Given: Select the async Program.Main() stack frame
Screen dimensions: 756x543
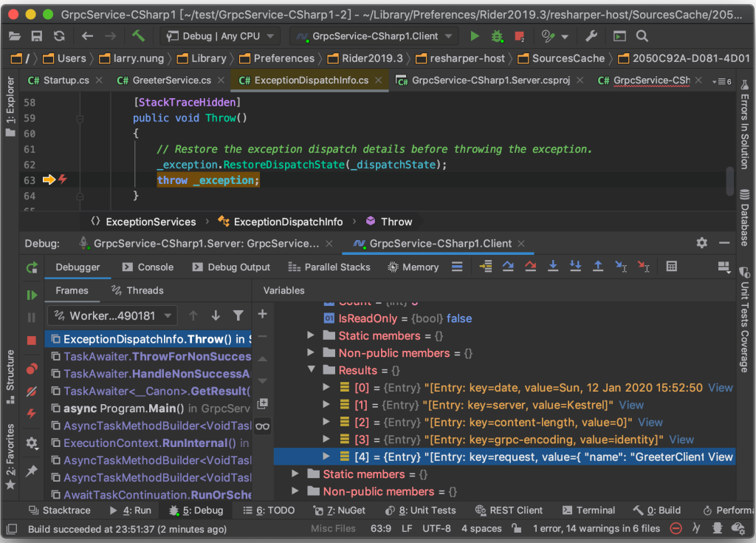Looking at the screenshot, I should click(149, 409).
